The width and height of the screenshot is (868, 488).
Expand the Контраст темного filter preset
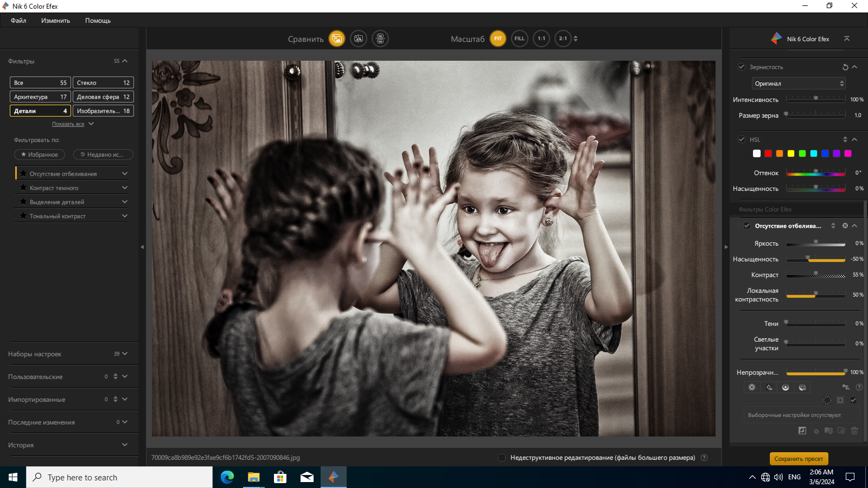click(x=74, y=188)
